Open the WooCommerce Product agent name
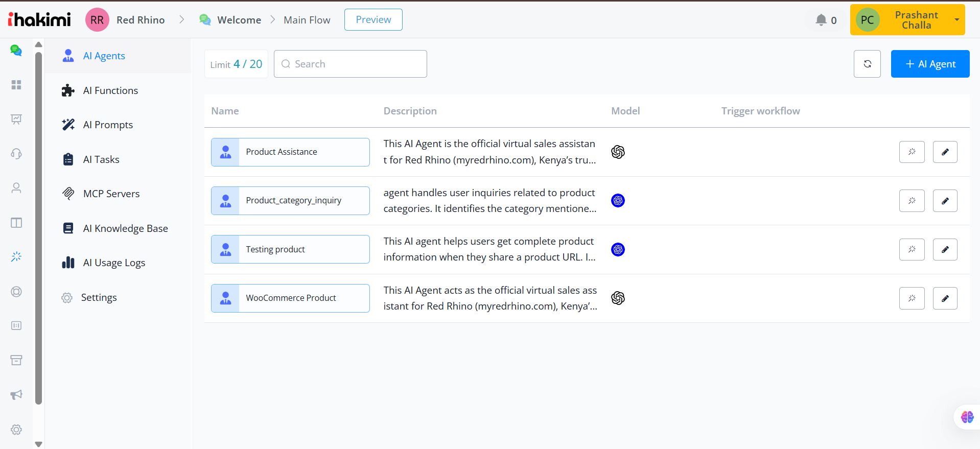Image resolution: width=980 pixels, height=449 pixels. click(290, 298)
